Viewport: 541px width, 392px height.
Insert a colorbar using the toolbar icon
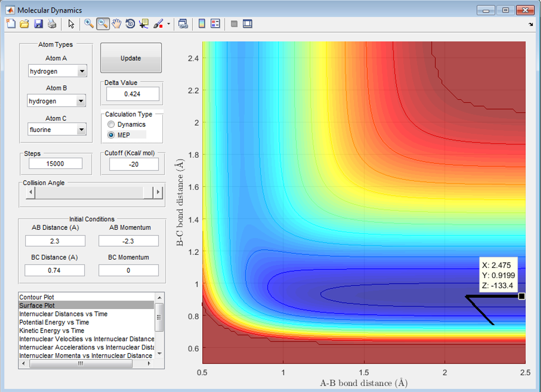pos(202,24)
